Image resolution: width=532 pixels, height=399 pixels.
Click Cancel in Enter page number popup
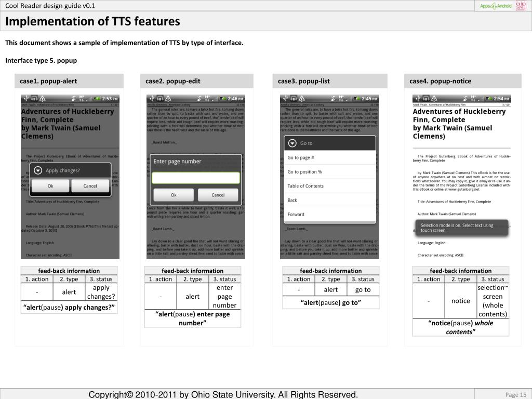point(218,195)
